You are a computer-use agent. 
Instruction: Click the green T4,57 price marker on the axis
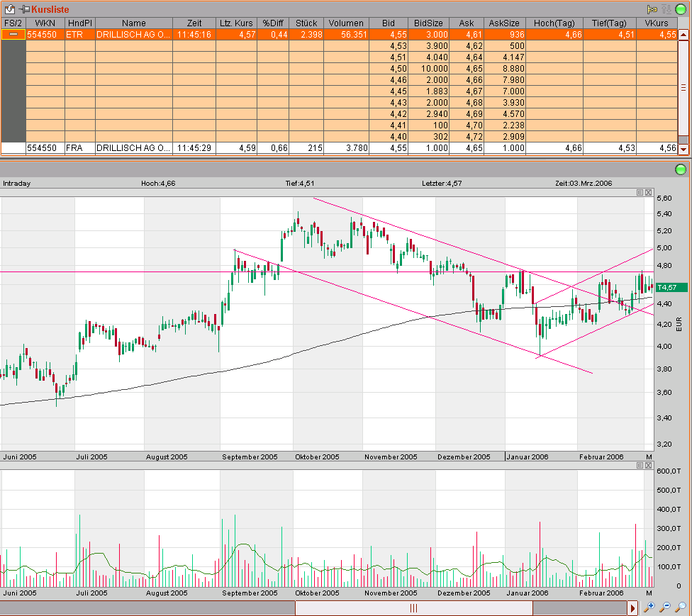(x=671, y=288)
